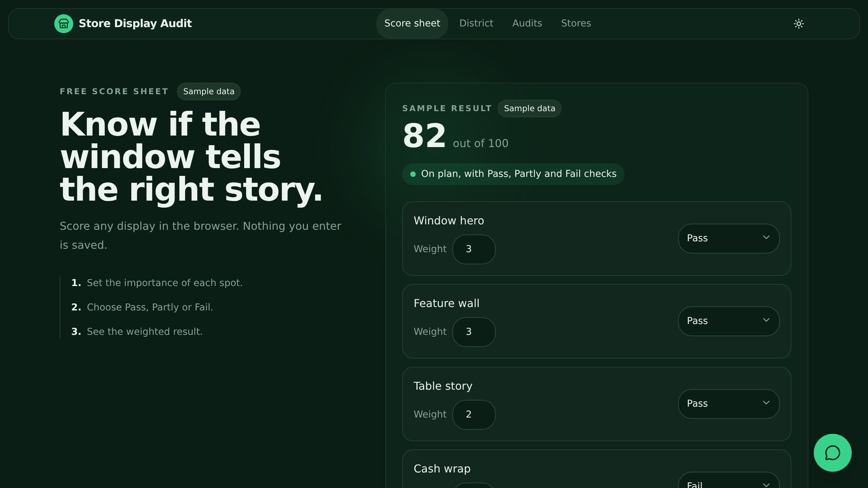868x488 pixels.
Task: Click the SAMPLE RESULT label
Action: coord(447,108)
